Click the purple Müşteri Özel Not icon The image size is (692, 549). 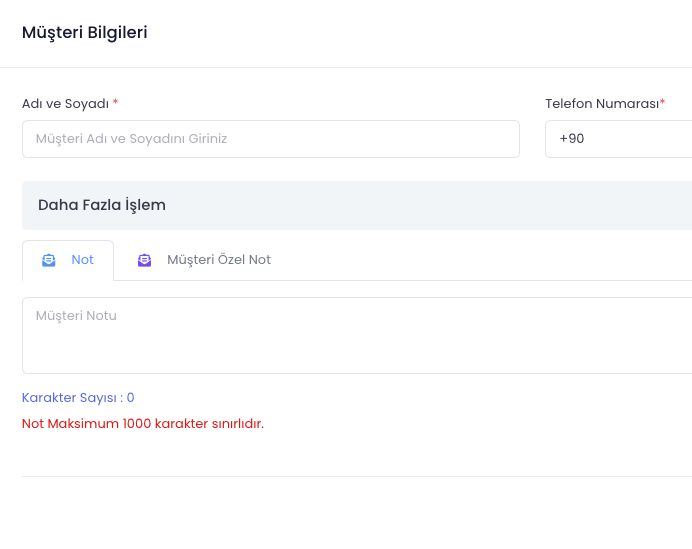click(145, 260)
